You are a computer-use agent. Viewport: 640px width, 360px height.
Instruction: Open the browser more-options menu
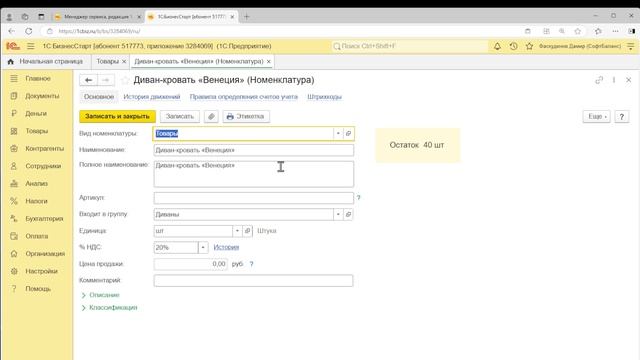pos(615,31)
